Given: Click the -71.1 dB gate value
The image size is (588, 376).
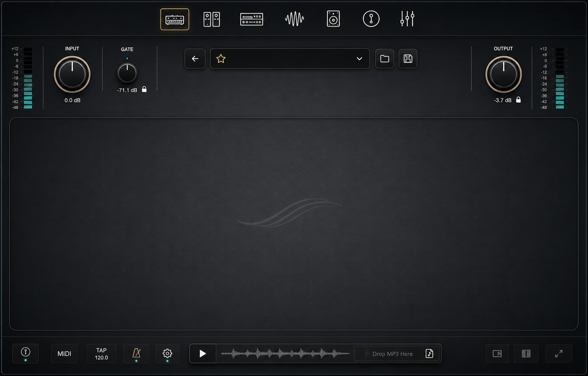Looking at the screenshot, I should (127, 90).
